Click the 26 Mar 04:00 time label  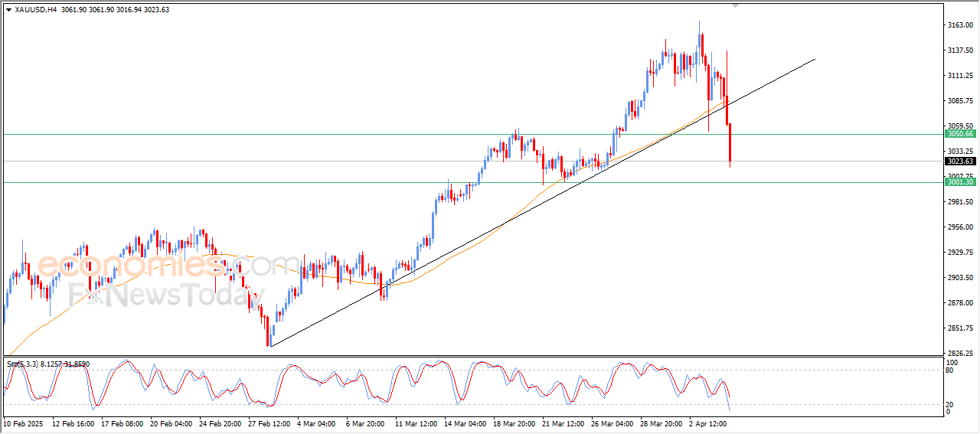click(x=612, y=423)
